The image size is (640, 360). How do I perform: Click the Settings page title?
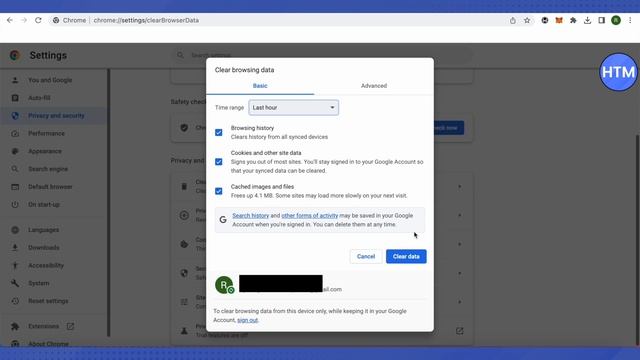tap(48, 56)
